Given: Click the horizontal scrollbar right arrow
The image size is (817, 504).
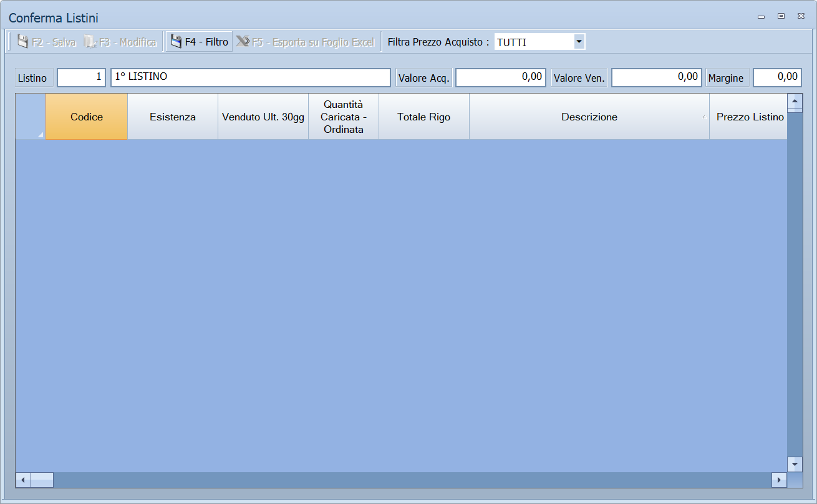Looking at the screenshot, I should click(779, 480).
